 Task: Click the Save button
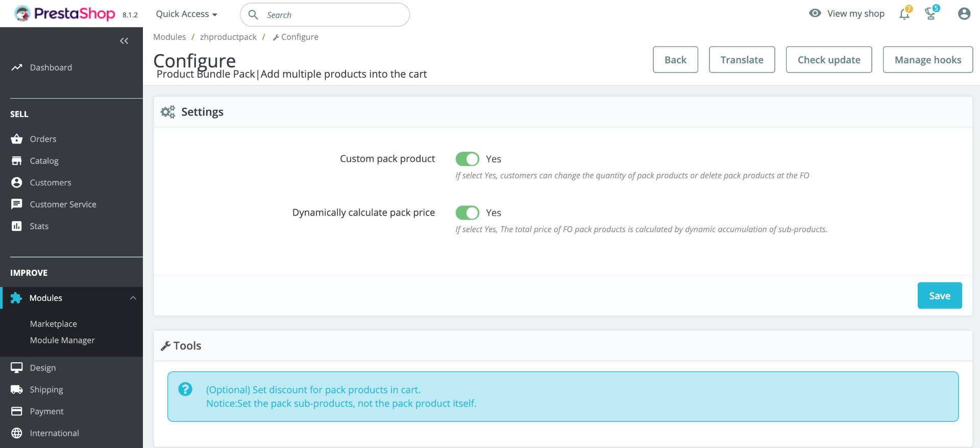tap(939, 296)
